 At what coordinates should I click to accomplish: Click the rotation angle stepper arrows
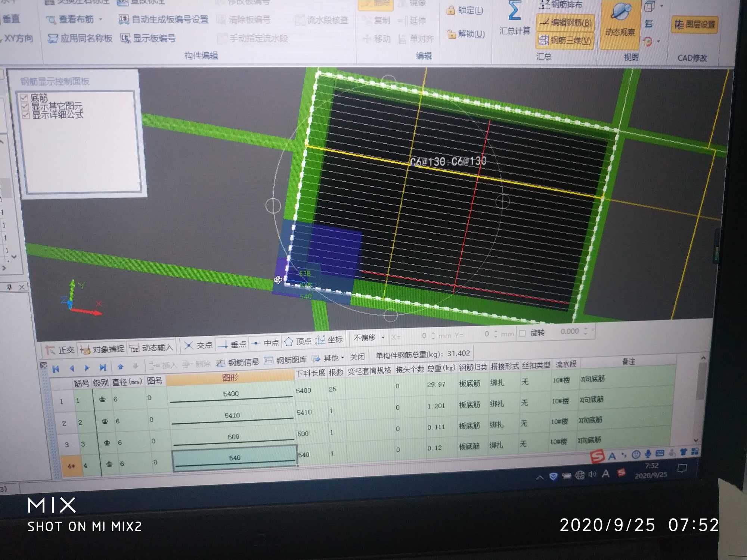[585, 331]
